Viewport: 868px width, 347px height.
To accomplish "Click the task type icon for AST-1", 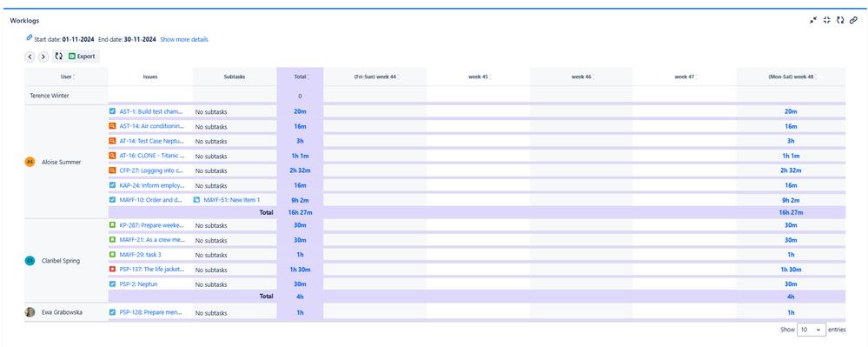I will [x=112, y=111].
